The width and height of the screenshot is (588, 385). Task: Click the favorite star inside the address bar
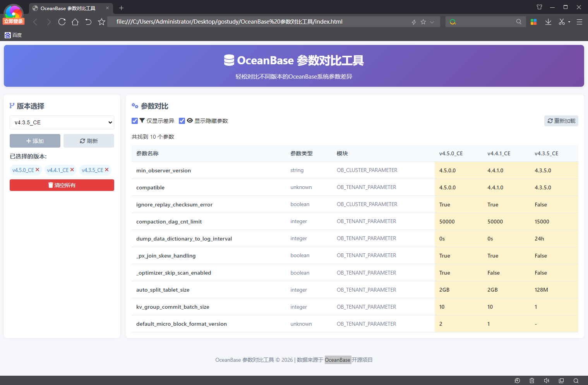pyautogui.click(x=423, y=22)
